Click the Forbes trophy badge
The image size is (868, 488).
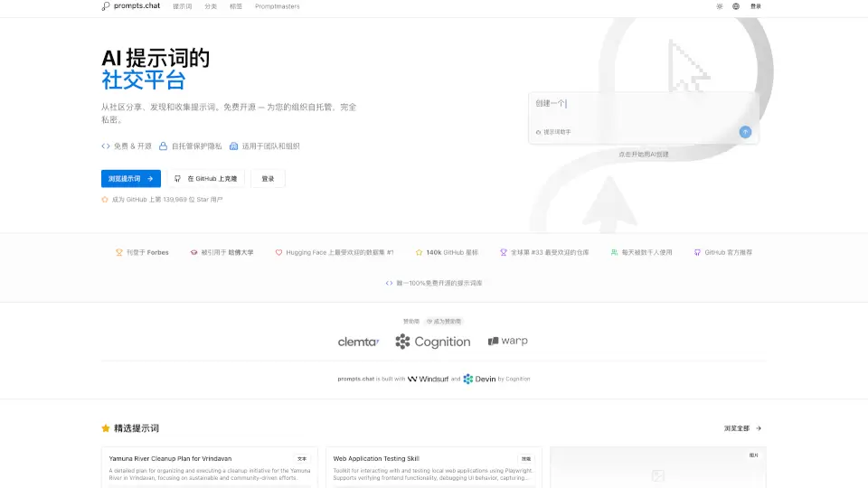click(x=142, y=252)
